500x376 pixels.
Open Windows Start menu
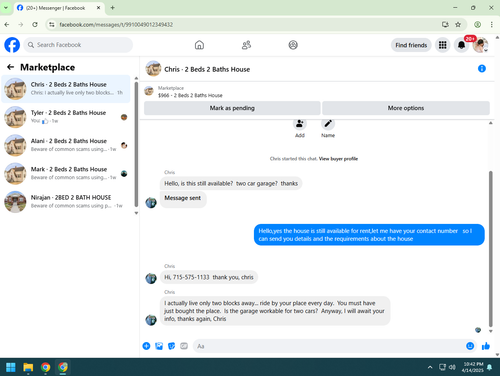pyautogui.click(x=11, y=367)
